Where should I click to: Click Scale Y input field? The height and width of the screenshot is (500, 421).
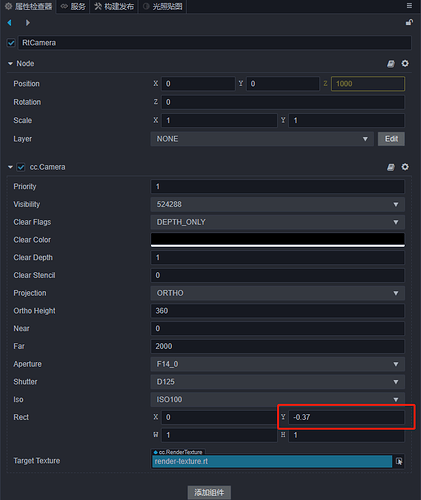pos(347,120)
